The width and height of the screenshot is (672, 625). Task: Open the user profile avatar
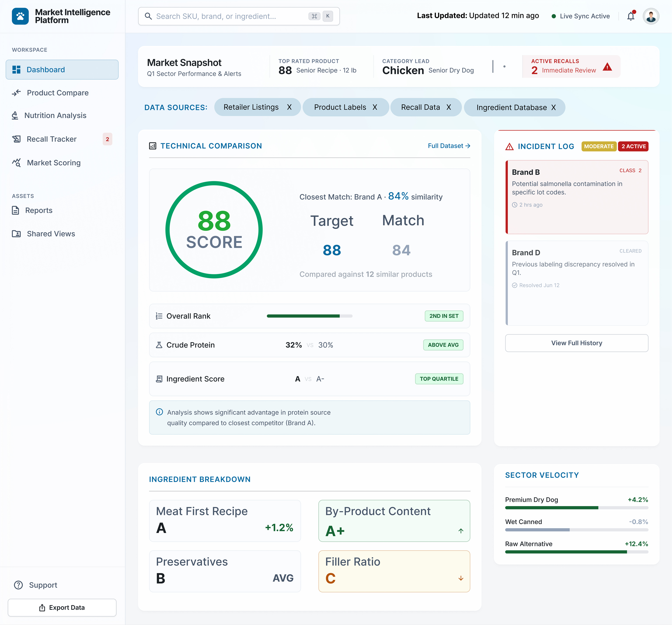pyautogui.click(x=651, y=16)
